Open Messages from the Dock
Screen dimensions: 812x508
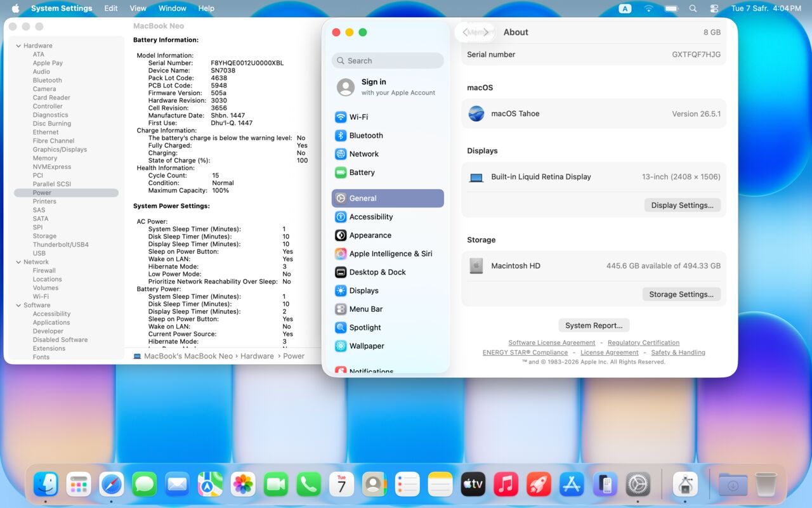pos(145,485)
